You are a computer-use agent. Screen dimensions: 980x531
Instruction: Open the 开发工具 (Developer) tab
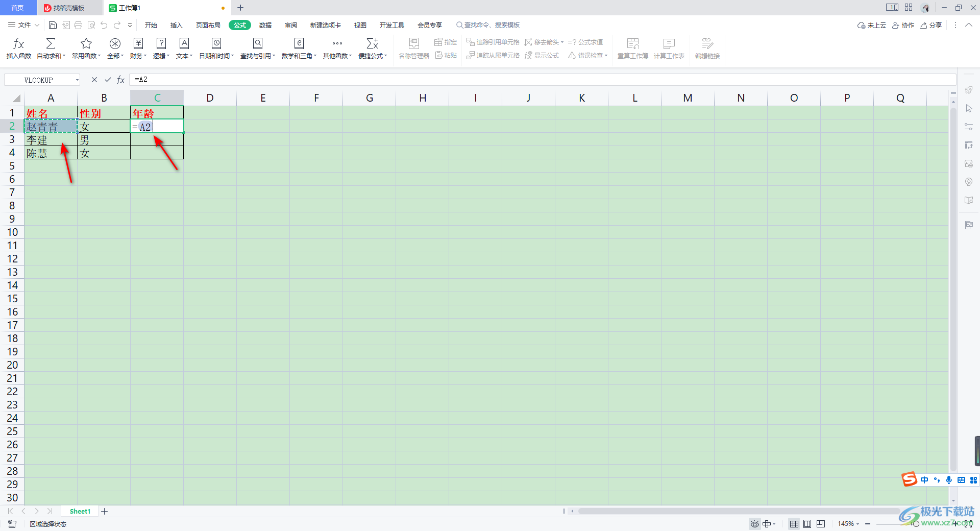pyautogui.click(x=392, y=25)
